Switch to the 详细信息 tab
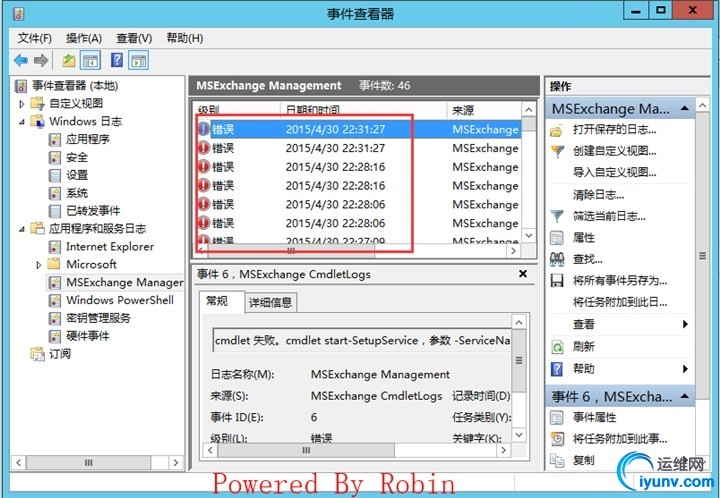 [x=270, y=302]
